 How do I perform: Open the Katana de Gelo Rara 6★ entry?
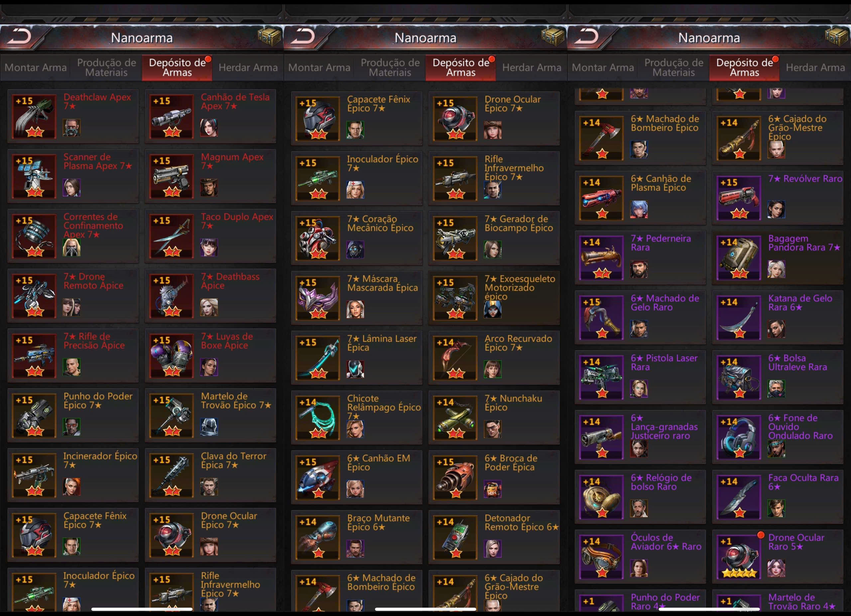coord(778,318)
